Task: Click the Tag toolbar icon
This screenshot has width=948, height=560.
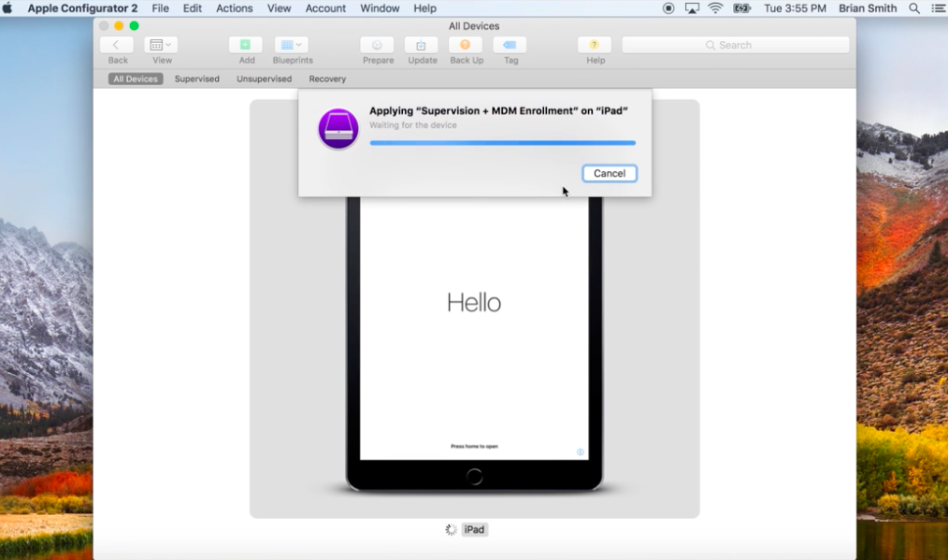Action: (510, 45)
